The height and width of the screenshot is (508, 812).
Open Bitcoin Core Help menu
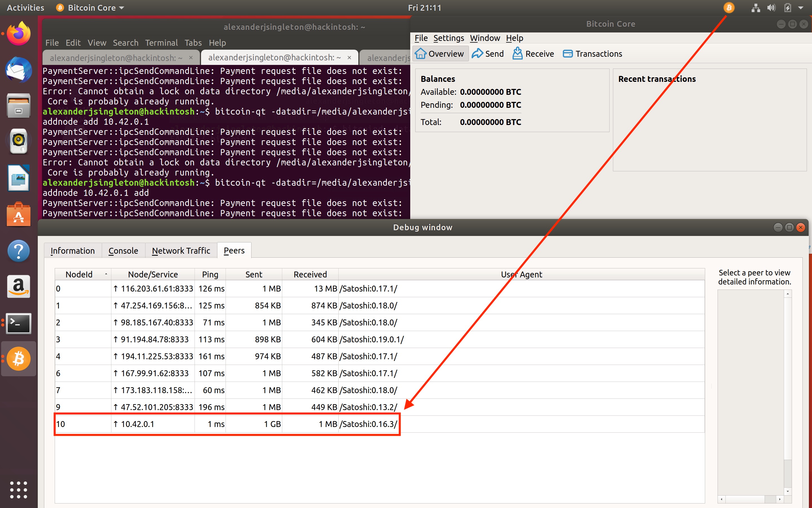[x=514, y=38]
